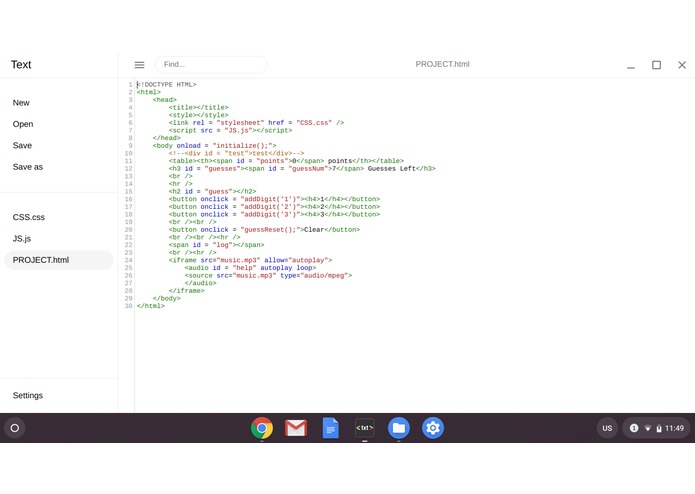Open Google Docs from the shelf

tap(330, 428)
